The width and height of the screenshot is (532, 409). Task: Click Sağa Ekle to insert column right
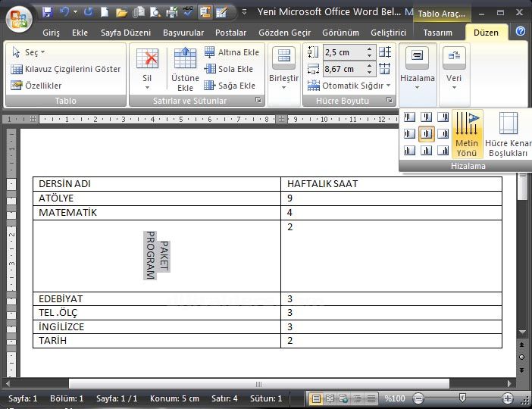[230, 86]
